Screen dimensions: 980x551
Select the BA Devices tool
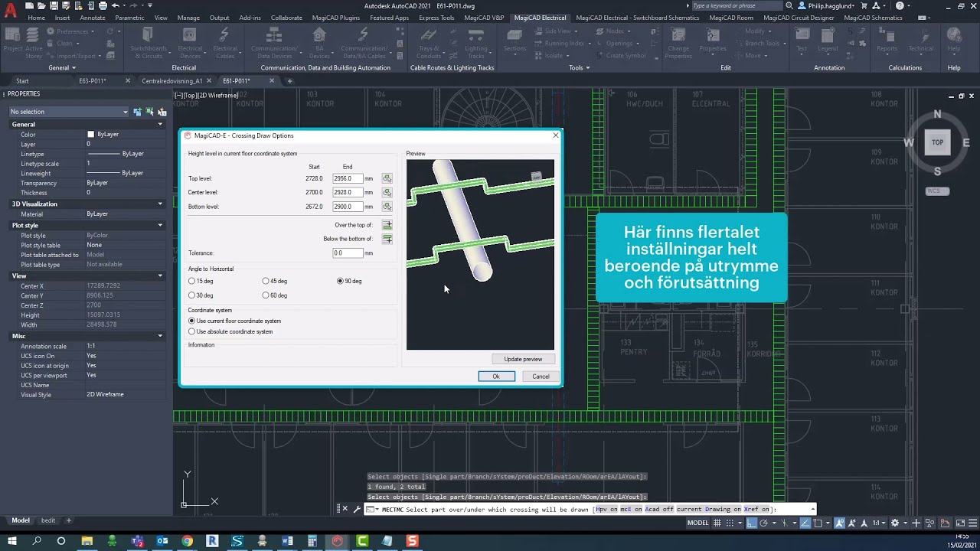coord(319,42)
